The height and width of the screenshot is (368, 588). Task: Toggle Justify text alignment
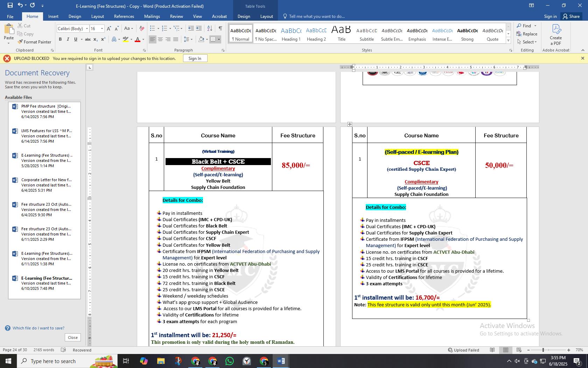click(x=176, y=40)
